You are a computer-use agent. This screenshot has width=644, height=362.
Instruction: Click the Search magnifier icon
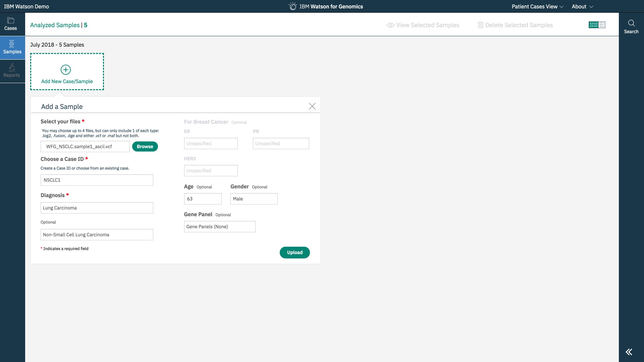tap(631, 23)
